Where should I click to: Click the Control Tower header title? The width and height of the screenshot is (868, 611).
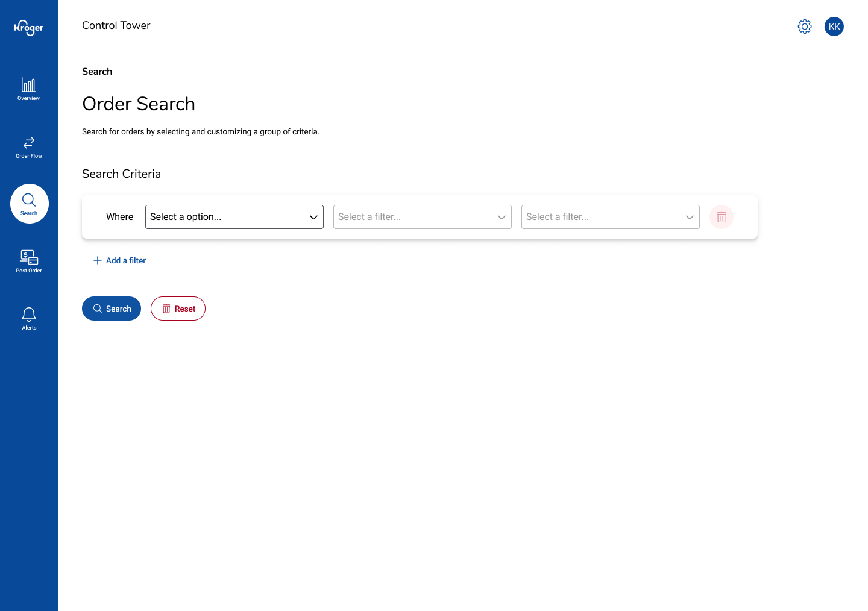coord(116,25)
